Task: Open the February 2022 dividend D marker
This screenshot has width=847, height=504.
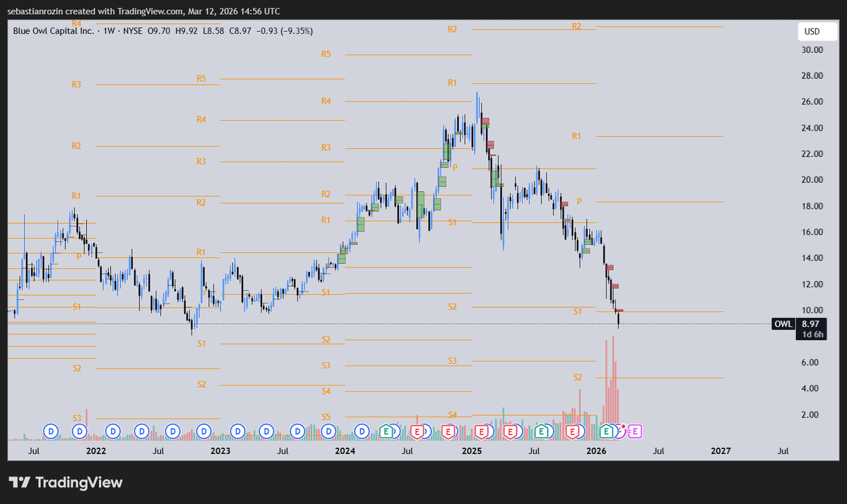Action: coord(113,431)
